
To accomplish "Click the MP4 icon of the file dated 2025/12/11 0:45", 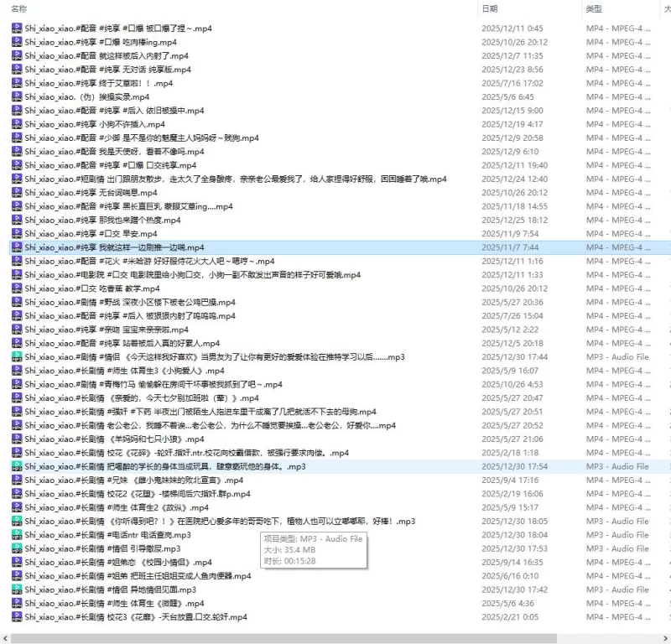I will 17,29.
